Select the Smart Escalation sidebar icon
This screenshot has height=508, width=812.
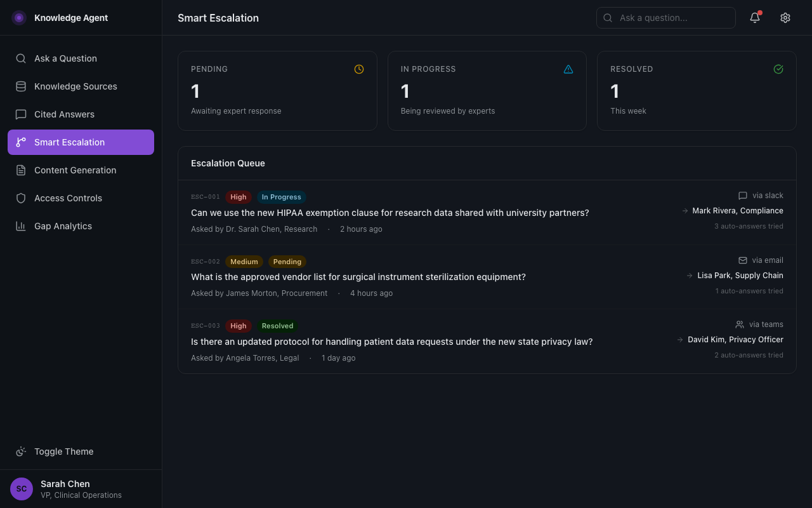[21, 142]
